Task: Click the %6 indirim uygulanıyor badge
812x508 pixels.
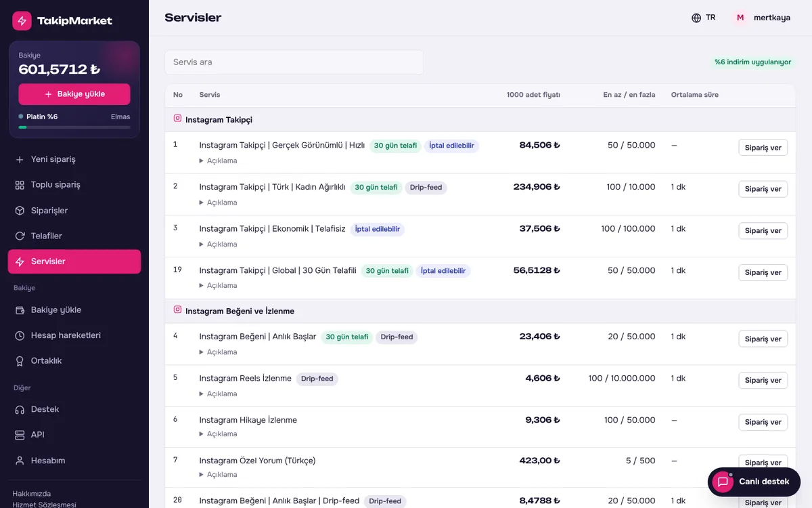Action: coord(752,62)
